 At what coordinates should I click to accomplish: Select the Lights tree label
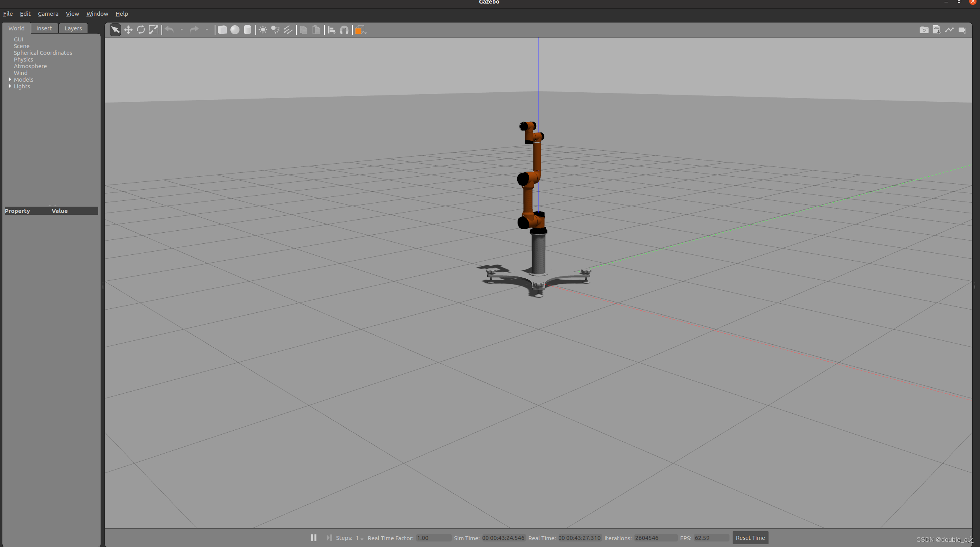(22, 86)
